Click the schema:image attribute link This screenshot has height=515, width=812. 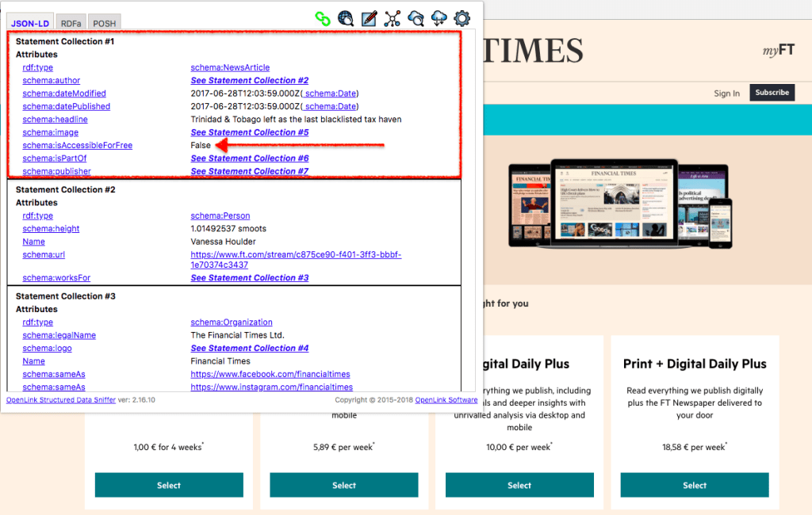(50, 132)
